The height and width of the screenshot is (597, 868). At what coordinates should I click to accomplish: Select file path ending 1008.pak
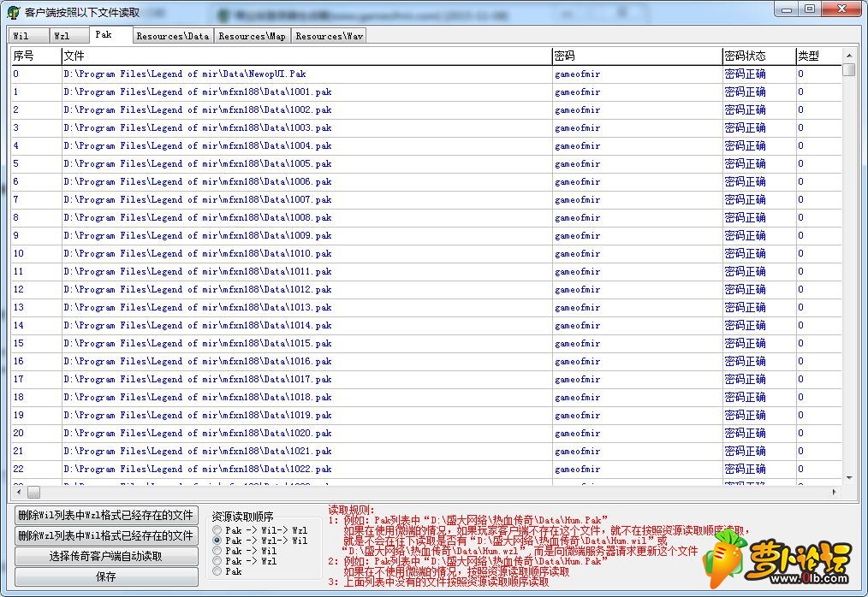click(197, 217)
